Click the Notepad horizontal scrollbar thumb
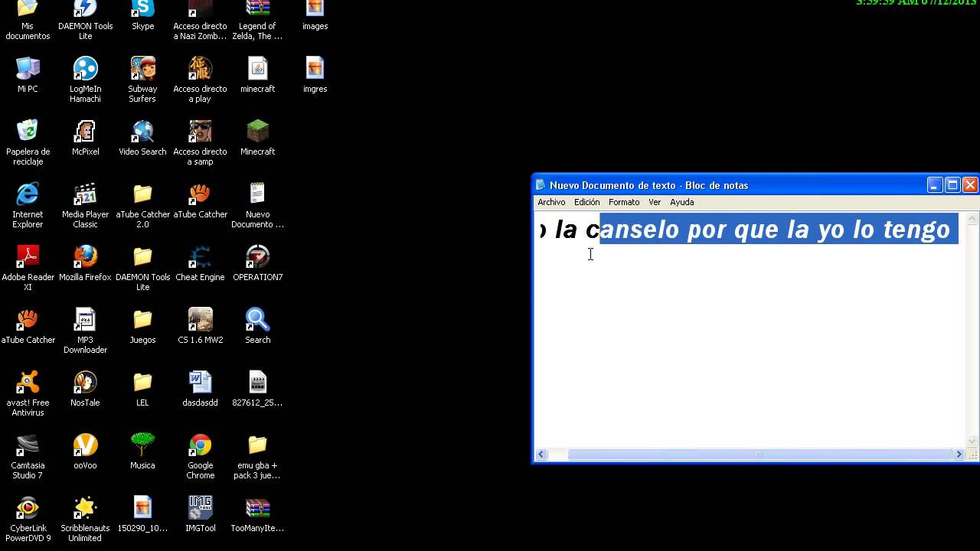980x551 pixels. point(759,454)
